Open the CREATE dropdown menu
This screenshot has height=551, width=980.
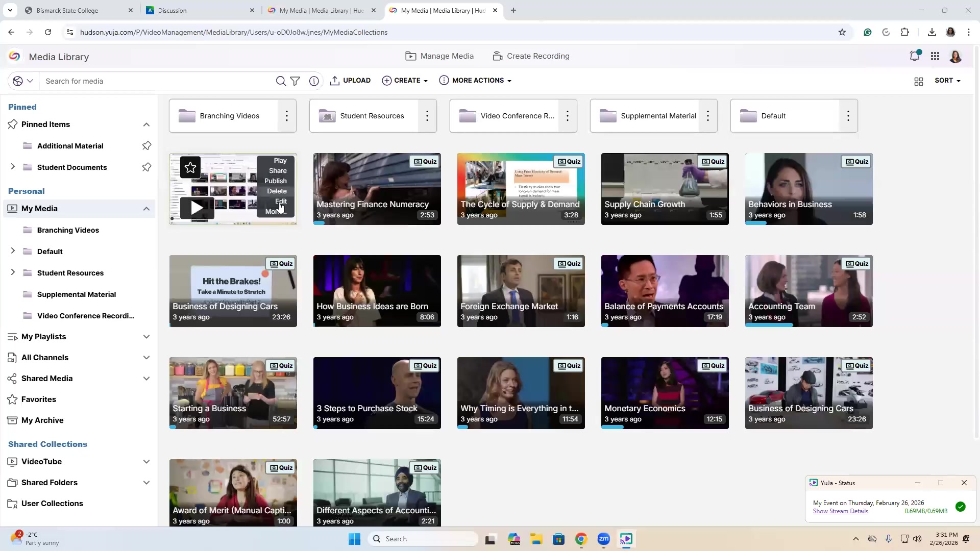coord(405,81)
